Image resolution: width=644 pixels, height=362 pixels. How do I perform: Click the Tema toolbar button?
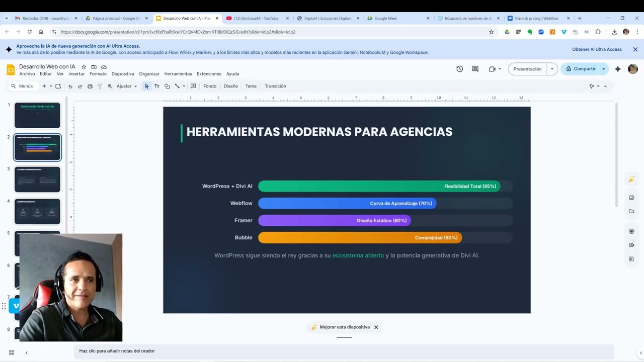pyautogui.click(x=251, y=86)
